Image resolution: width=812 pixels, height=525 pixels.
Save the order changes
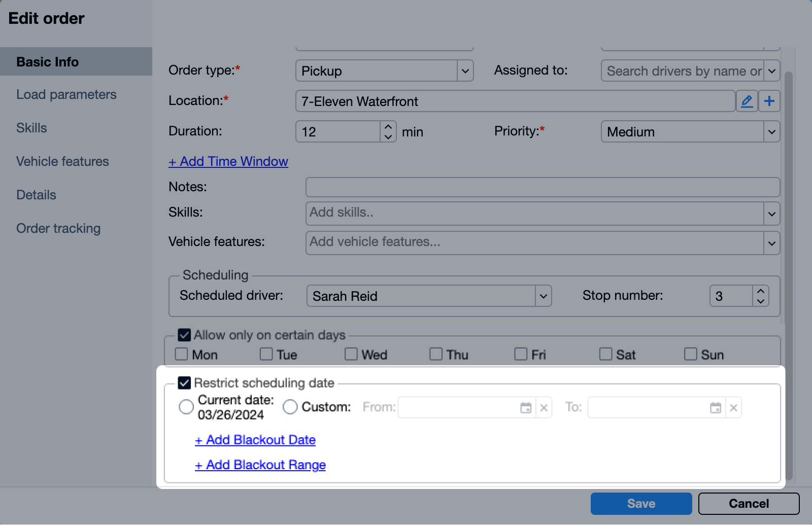point(641,504)
